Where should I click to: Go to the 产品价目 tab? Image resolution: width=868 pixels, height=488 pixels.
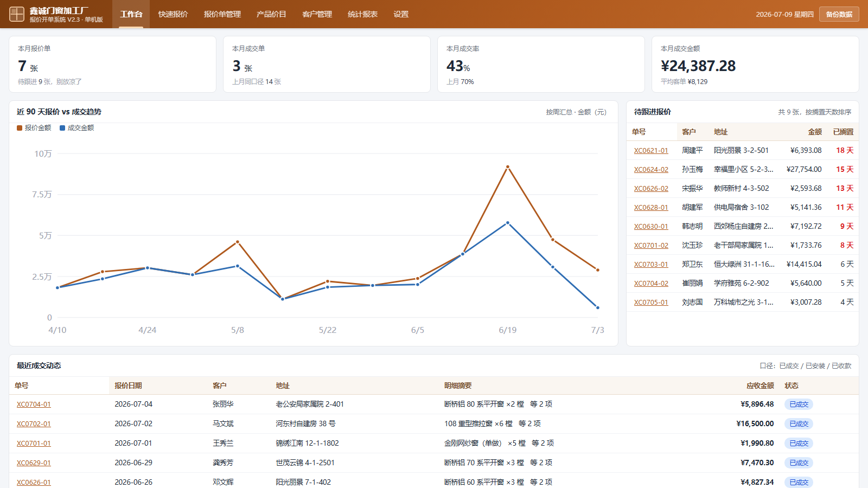[271, 14]
